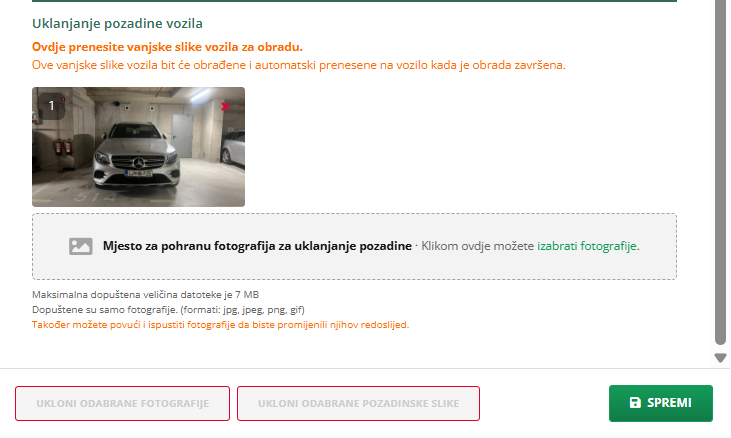Save changes with the SPREMI button
The width and height of the screenshot is (731, 438).
pos(661,403)
